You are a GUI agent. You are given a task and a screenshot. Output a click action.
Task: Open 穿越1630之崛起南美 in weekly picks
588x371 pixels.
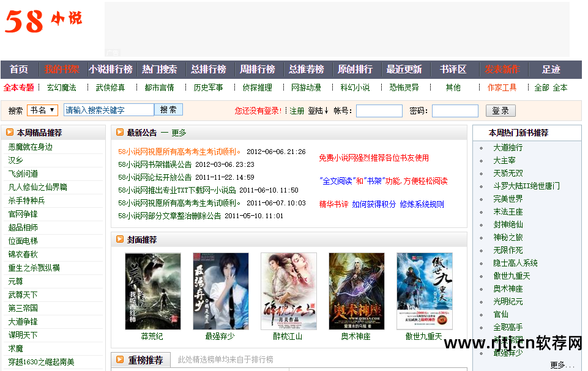(41, 362)
